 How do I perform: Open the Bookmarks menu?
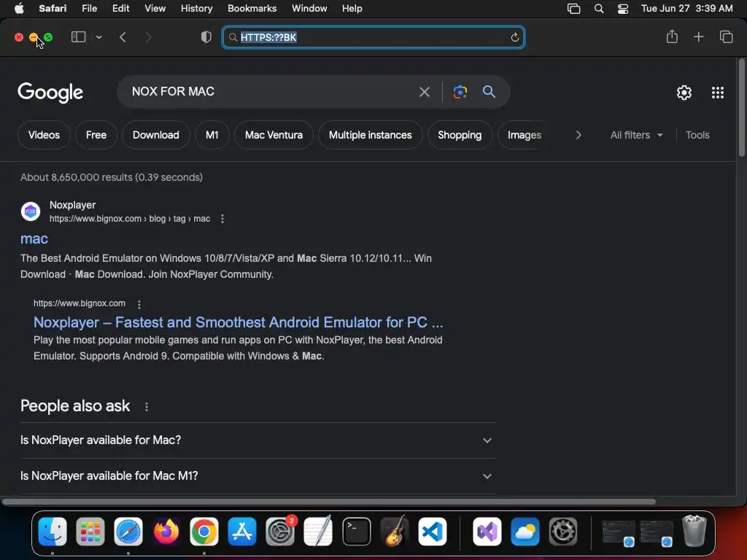252,9
